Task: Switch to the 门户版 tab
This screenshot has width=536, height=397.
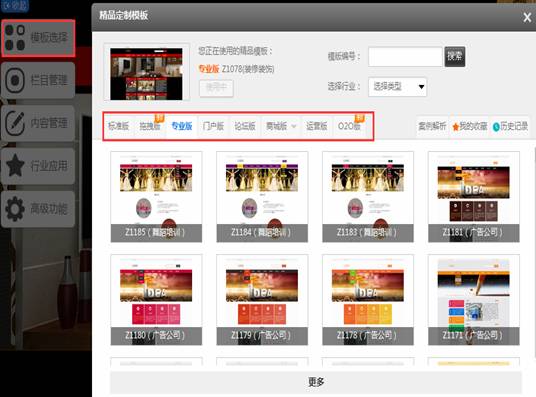Action: [x=213, y=126]
